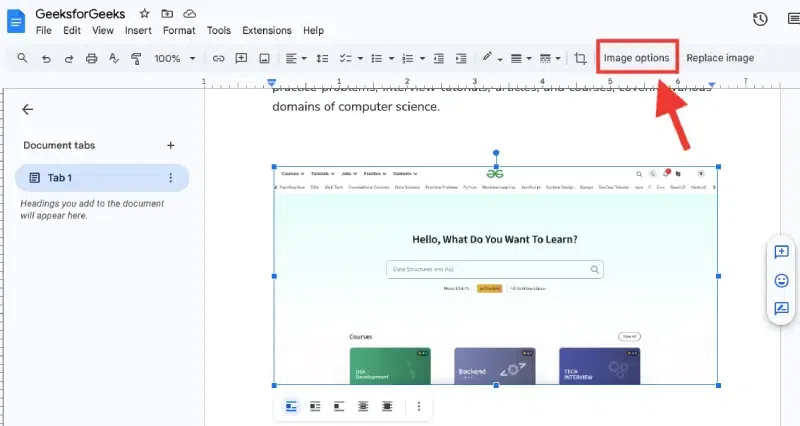Open Tab 1 options menu

coord(170,178)
